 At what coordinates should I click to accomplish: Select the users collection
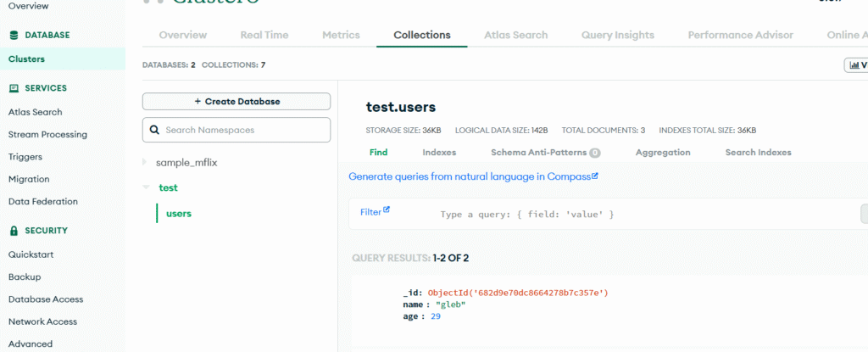pos(179,214)
